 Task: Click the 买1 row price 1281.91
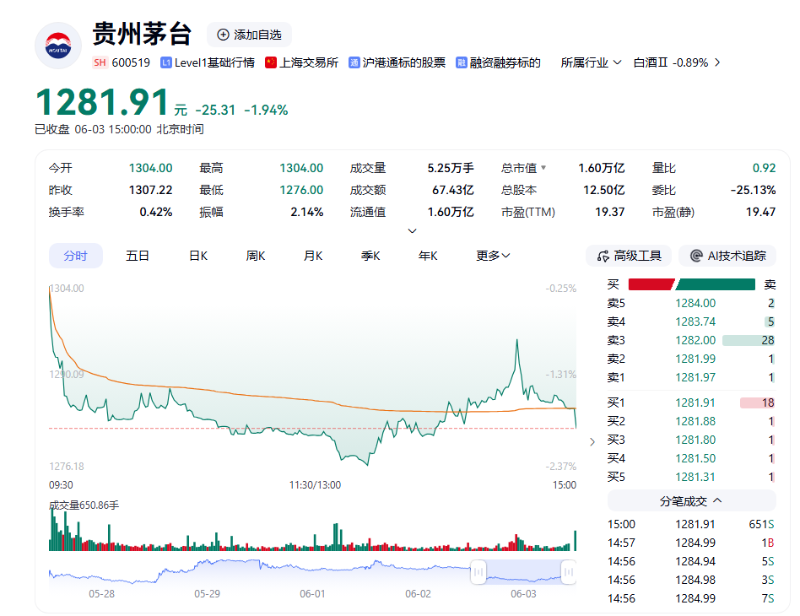[695, 403]
